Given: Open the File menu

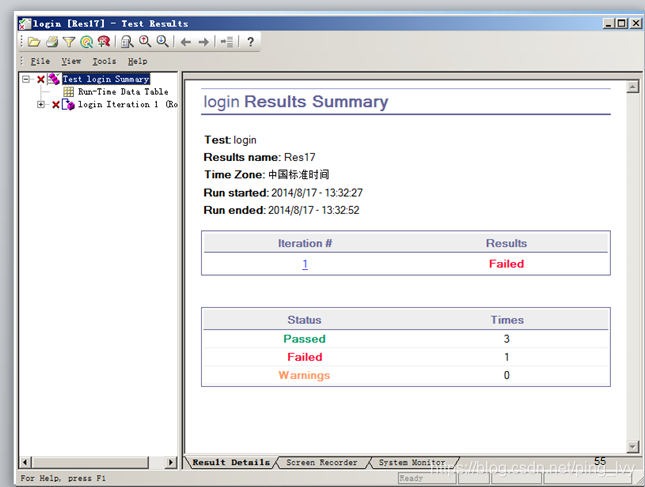Looking at the screenshot, I should [40, 61].
